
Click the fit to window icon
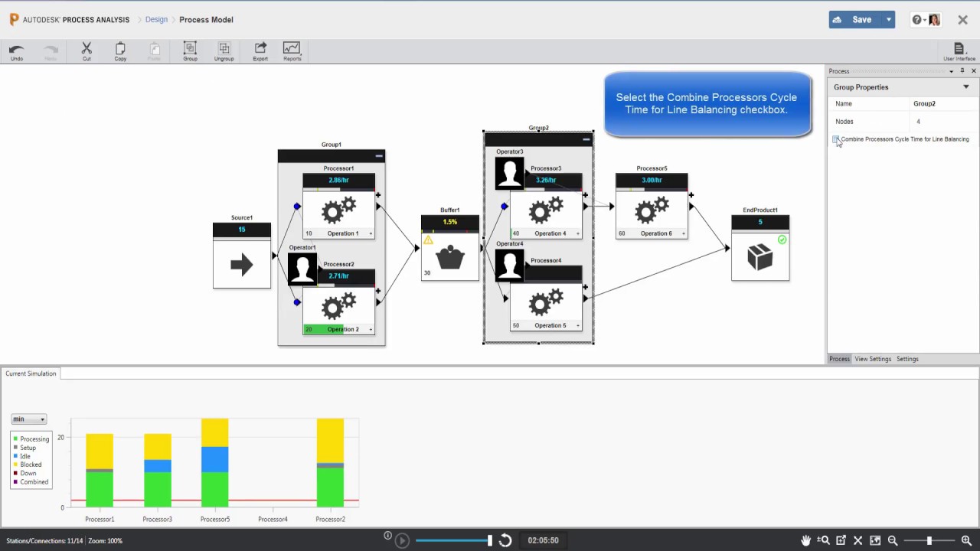point(875,540)
